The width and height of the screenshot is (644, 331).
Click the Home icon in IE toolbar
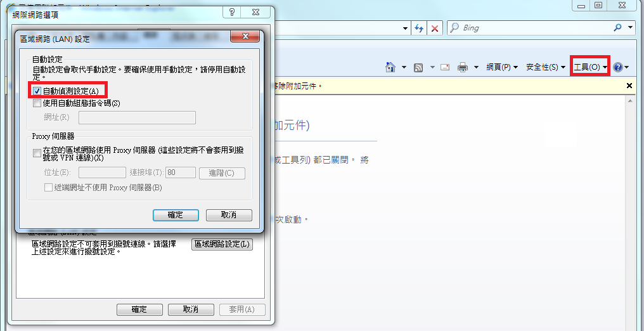tap(390, 67)
